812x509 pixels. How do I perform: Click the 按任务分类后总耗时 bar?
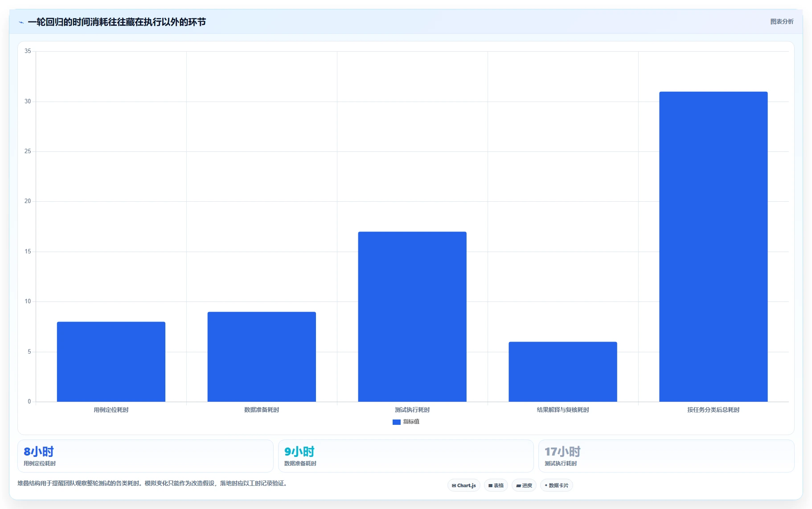pyautogui.click(x=714, y=247)
